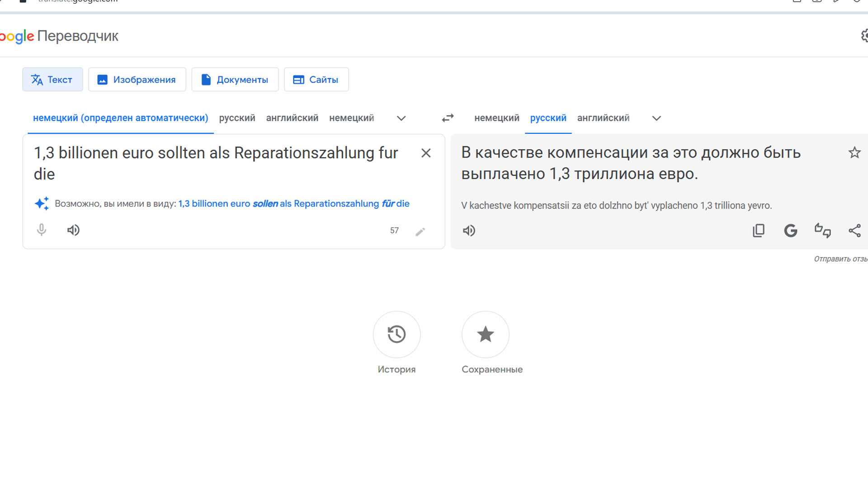
Task: Apply suggested correction 'sollen ... für die'
Action: [x=294, y=204]
